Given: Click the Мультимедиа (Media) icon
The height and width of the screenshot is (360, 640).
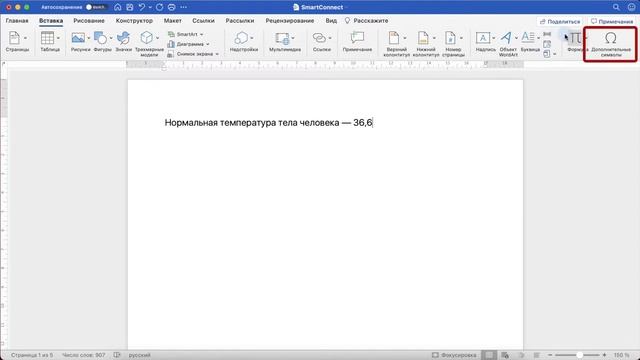Looking at the screenshot, I should pos(282,38).
